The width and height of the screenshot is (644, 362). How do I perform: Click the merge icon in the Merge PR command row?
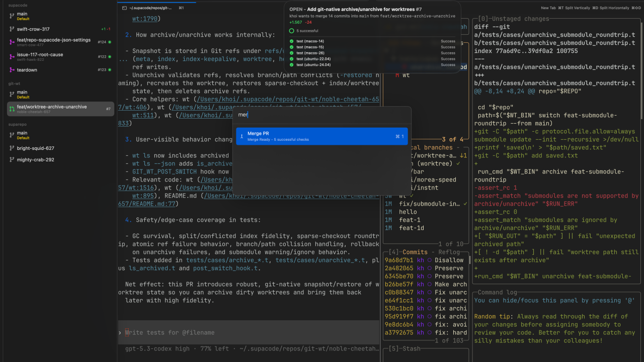[x=242, y=136]
